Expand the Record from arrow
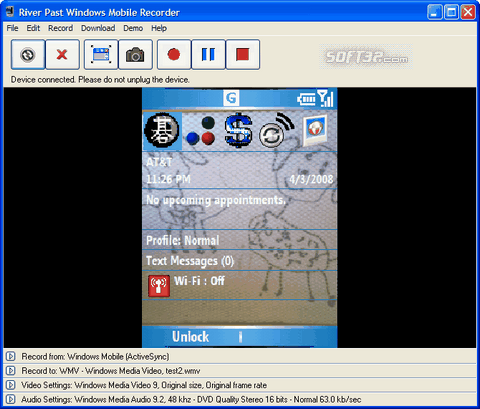The image size is (480, 409). coord(10,356)
